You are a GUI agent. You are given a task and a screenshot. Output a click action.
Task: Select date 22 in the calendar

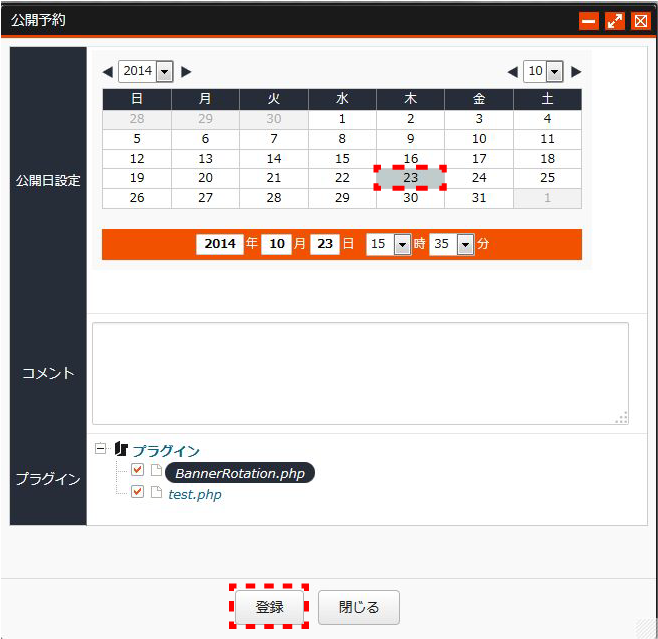pos(342,178)
